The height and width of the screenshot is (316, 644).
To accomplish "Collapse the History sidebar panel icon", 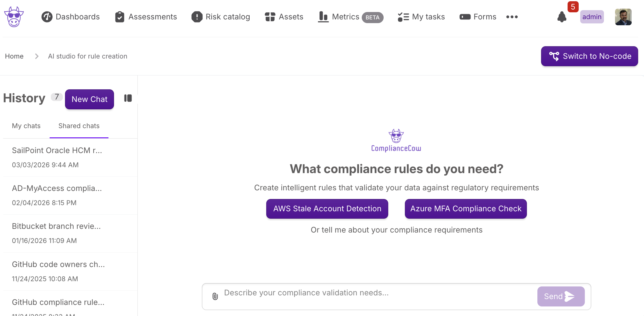I will pos(128,98).
